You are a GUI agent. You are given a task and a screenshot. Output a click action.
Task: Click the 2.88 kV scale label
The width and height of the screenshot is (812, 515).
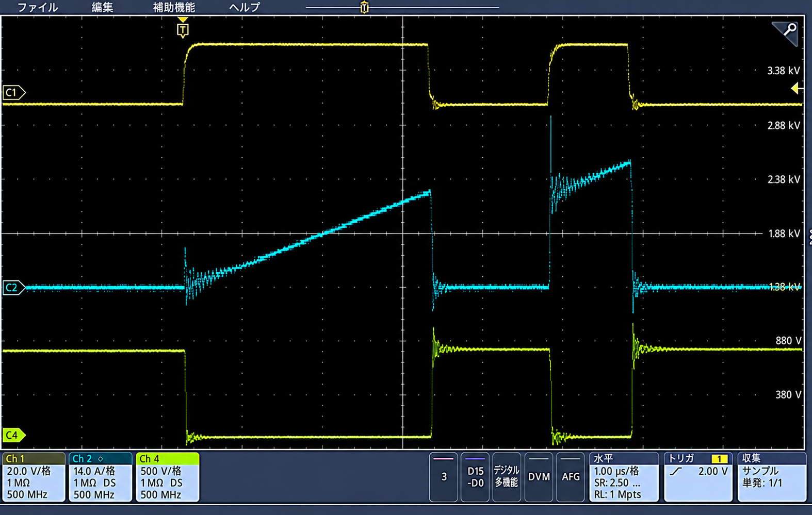(783, 125)
